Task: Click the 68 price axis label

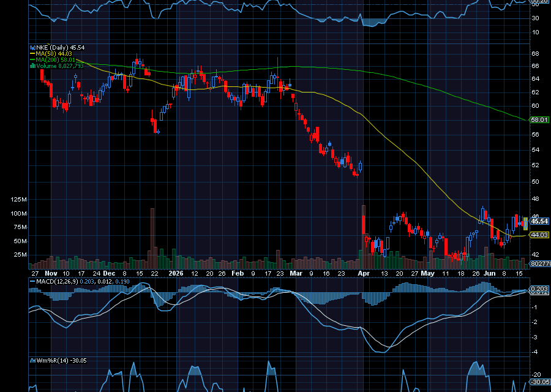Action: pos(535,54)
